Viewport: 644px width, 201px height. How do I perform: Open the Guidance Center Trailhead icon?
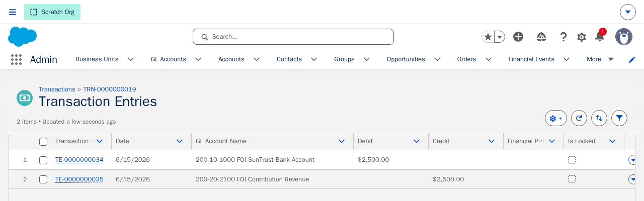tap(541, 37)
